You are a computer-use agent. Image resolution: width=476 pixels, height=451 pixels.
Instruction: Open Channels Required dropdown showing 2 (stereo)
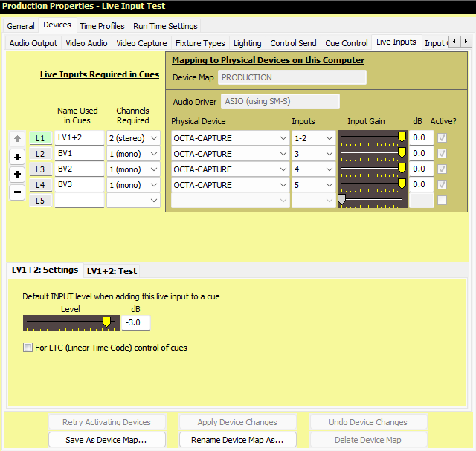[133, 138]
